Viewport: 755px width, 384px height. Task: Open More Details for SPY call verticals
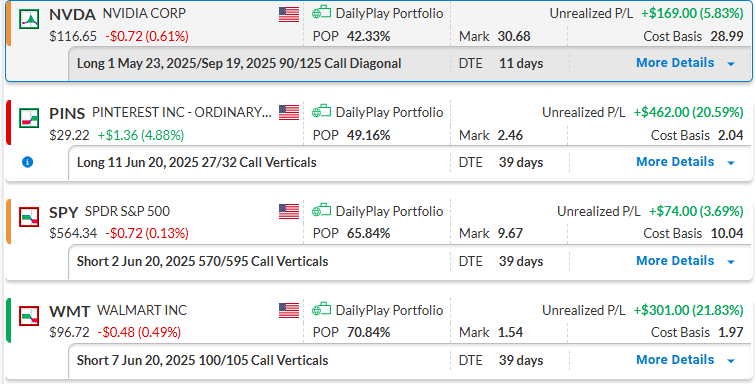[x=675, y=261]
